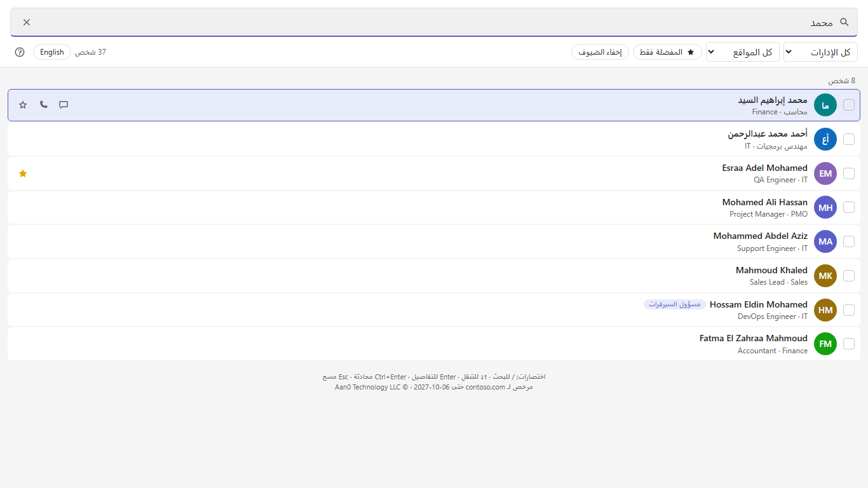This screenshot has width=868, height=488.
Task: Click the 37 شخص count label
Action: pos(91,52)
